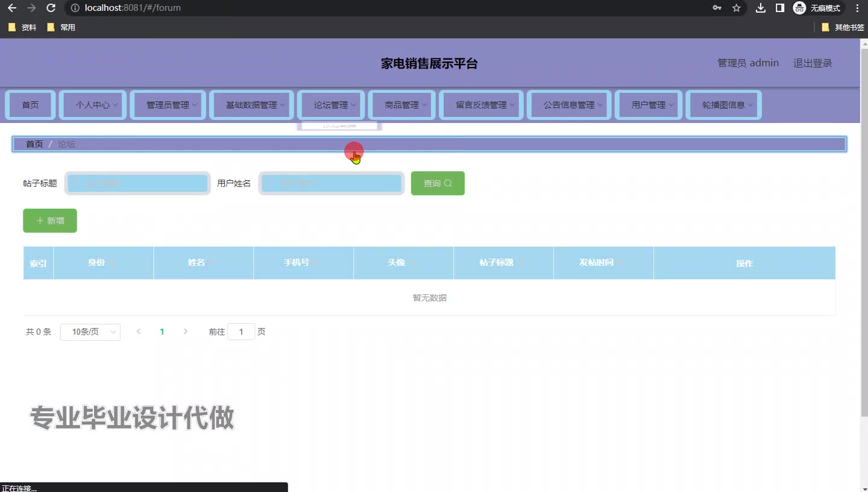868x492 pixels.
Task: Open the browser downloads icon
Action: point(761,8)
